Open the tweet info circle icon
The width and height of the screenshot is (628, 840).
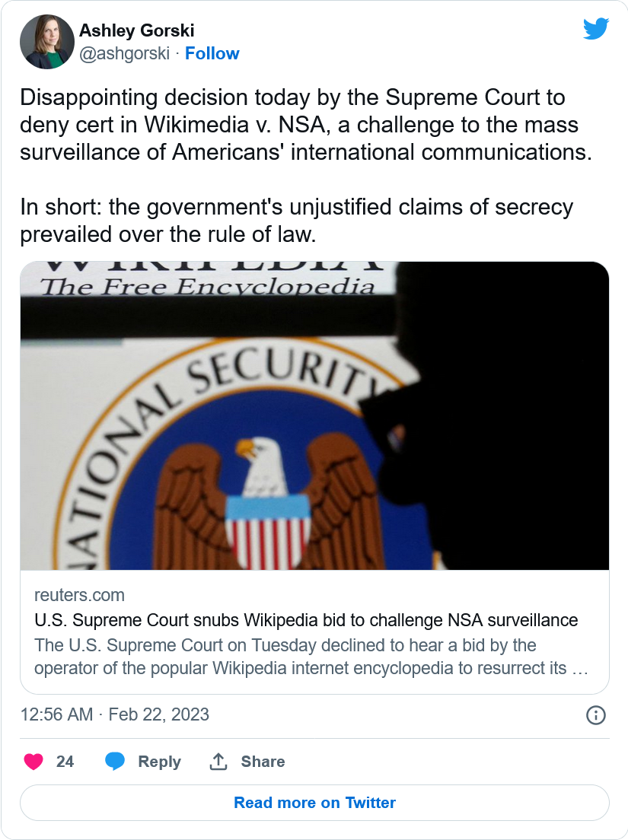(596, 715)
